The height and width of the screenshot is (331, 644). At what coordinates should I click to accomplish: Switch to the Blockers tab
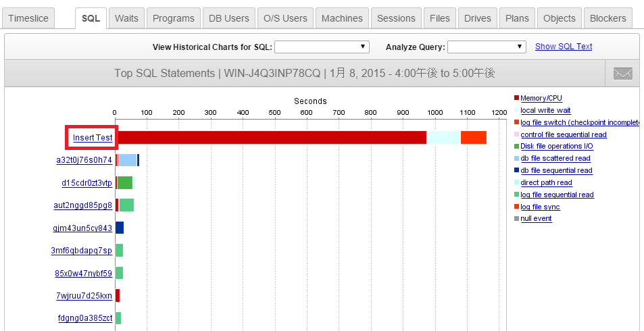click(x=608, y=18)
